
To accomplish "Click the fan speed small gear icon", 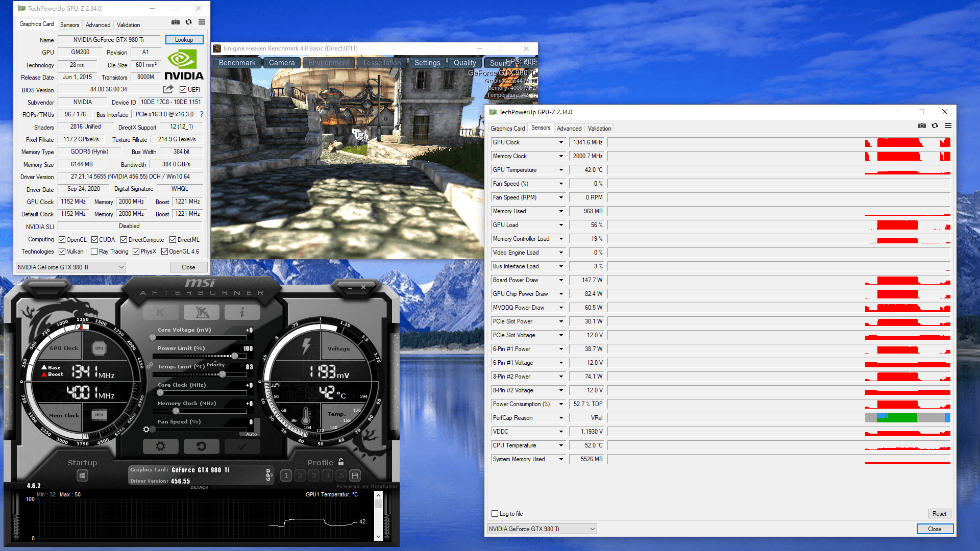I will (x=146, y=430).
